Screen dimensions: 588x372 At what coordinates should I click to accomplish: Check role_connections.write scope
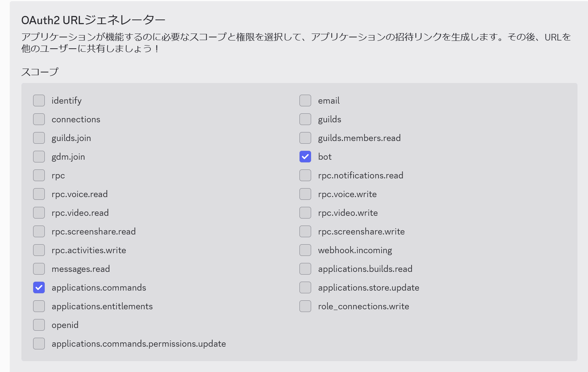tap(305, 306)
